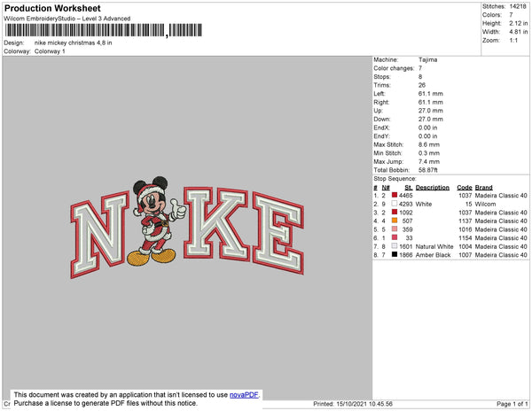Pick the white swatch next to 4293

(395, 204)
